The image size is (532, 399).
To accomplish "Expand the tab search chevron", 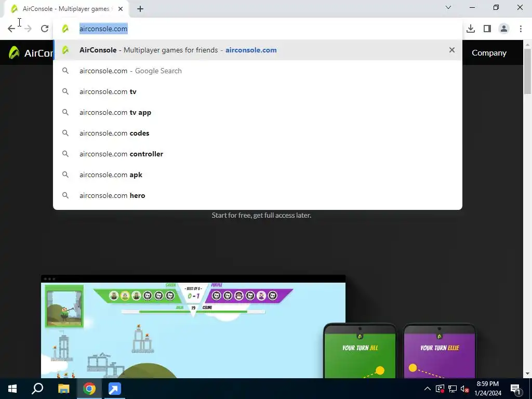I will (x=448, y=7).
